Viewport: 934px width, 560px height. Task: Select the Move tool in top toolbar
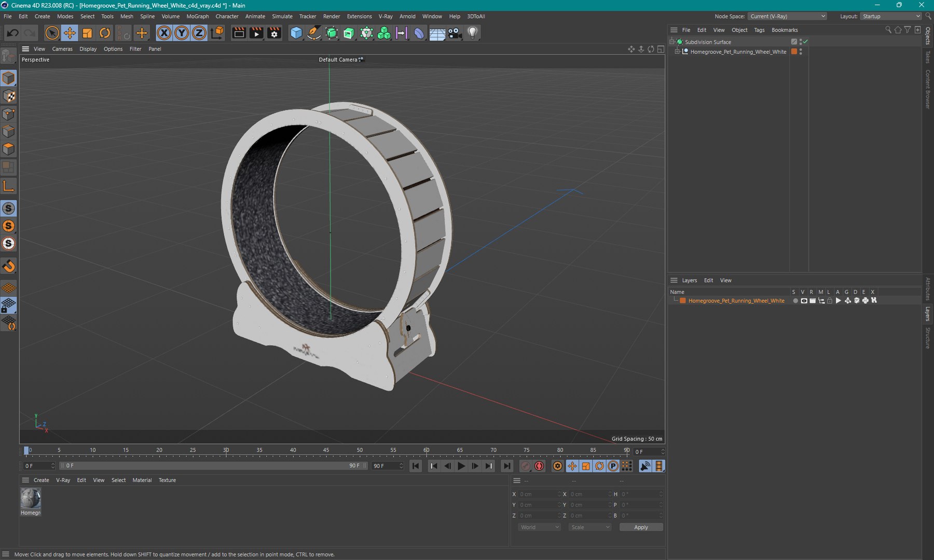pos(70,33)
